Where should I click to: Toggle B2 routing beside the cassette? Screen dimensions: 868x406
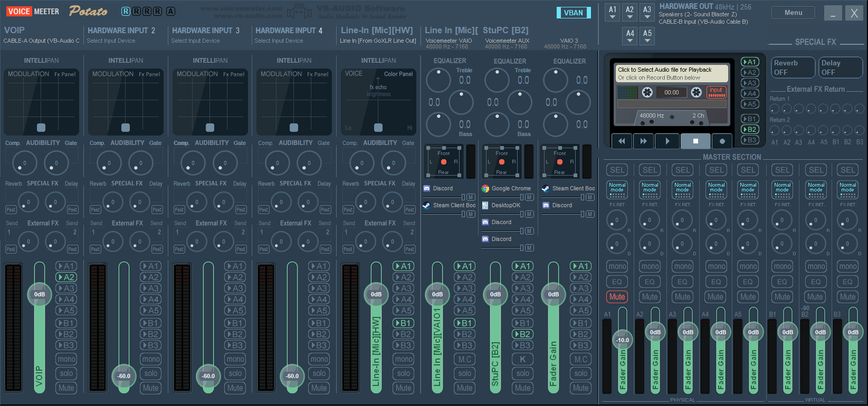point(750,129)
